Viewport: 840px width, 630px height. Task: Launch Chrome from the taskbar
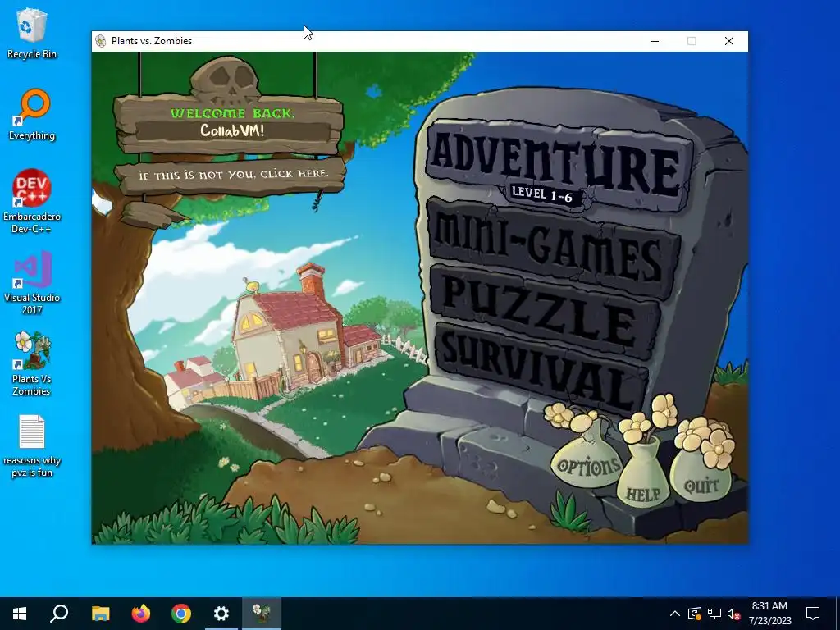[x=181, y=614]
